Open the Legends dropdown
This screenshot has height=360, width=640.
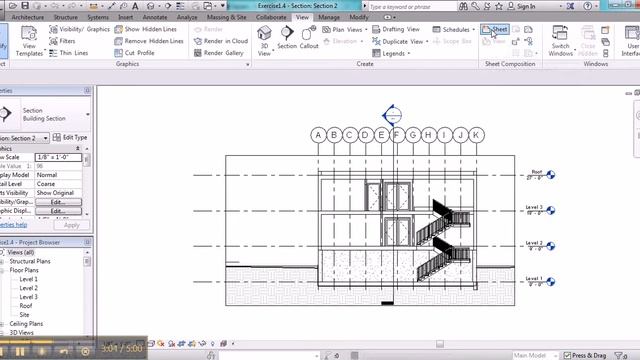tap(391, 53)
